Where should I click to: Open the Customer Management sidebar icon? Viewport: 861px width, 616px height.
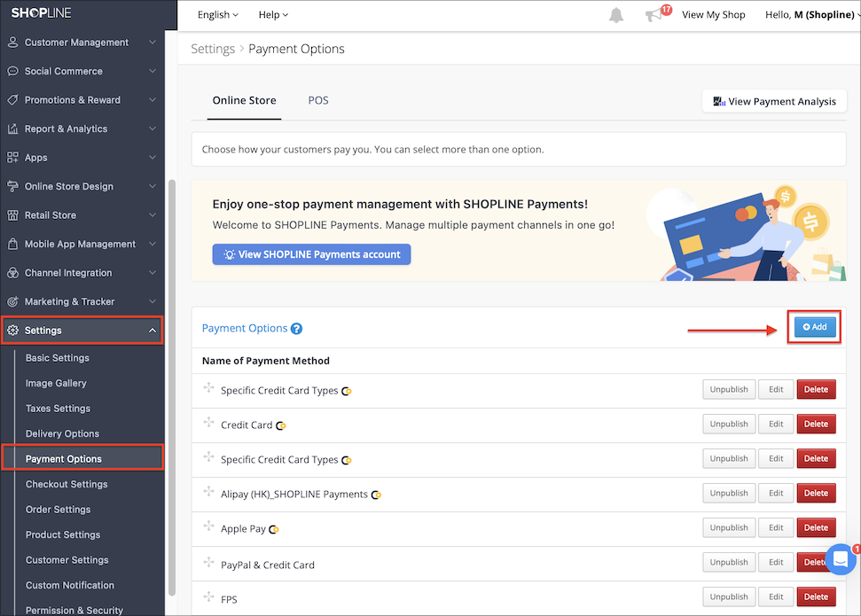click(x=12, y=42)
